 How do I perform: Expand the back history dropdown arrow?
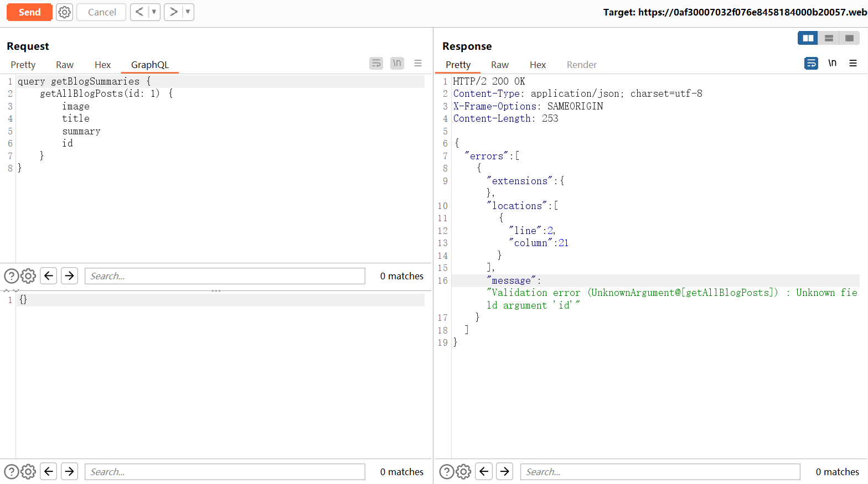coord(154,12)
